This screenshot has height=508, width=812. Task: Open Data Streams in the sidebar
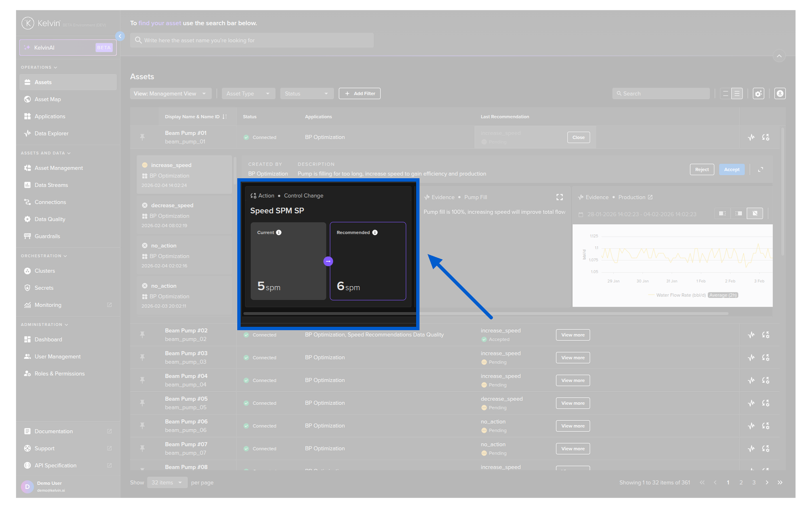tap(51, 185)
